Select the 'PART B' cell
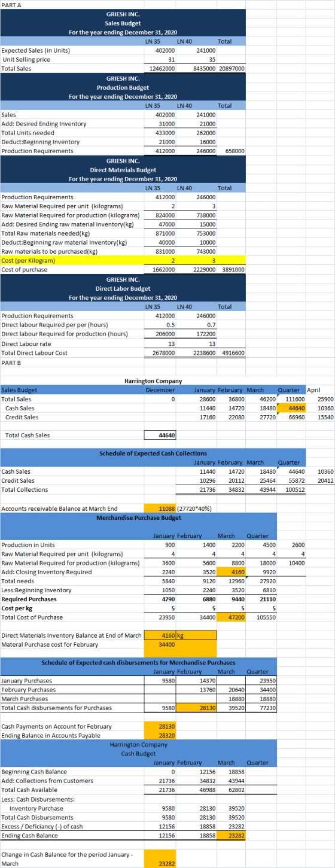The height and width of the screenshot is (868, 335). coord(11,362)
